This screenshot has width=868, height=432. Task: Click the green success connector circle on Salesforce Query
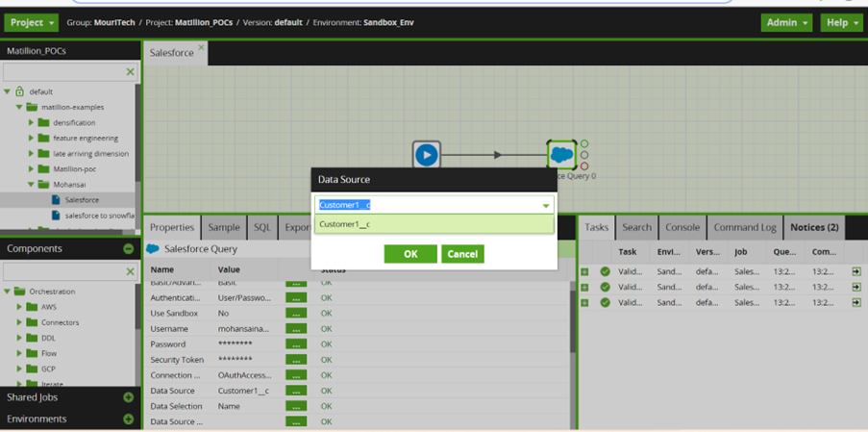point(583,144)
